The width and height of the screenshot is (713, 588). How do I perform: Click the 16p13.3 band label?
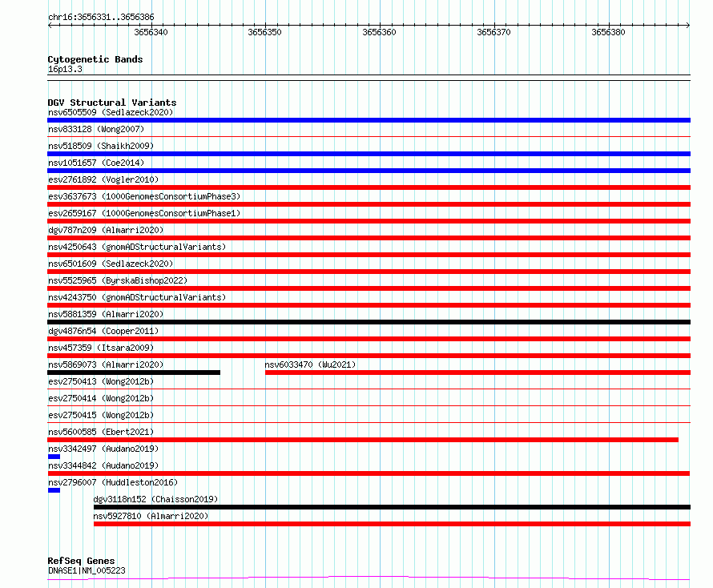pos(65,69)
